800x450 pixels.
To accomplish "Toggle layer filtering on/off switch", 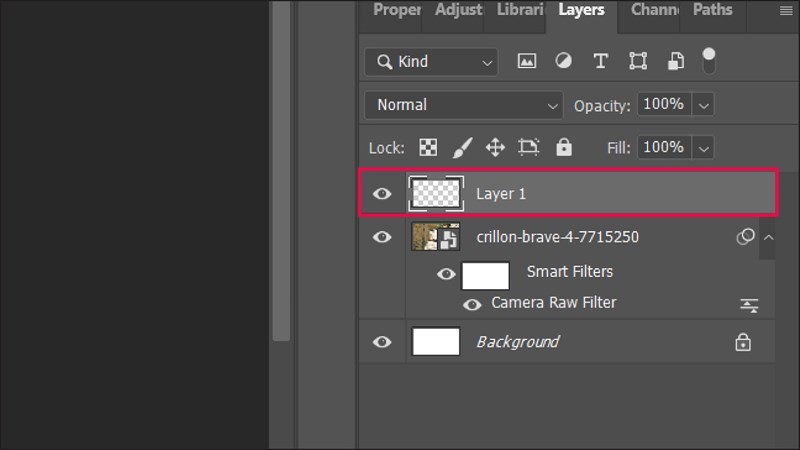I will 709,60.
